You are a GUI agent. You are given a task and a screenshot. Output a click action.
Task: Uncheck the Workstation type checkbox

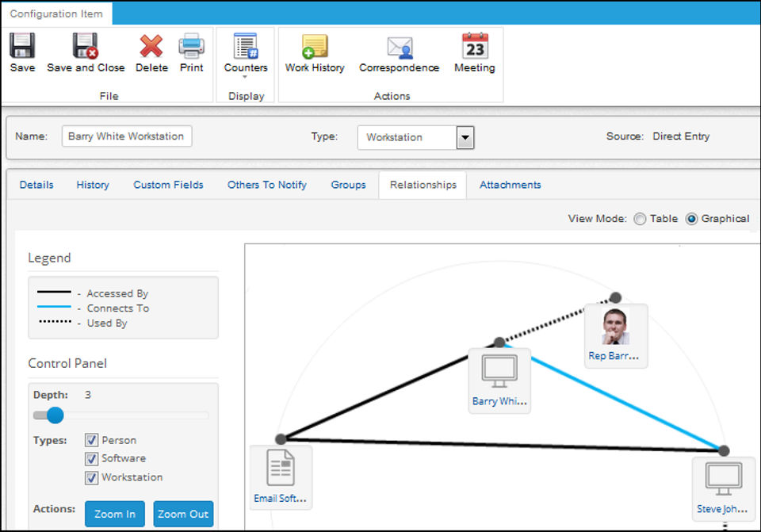coord(91,477)
